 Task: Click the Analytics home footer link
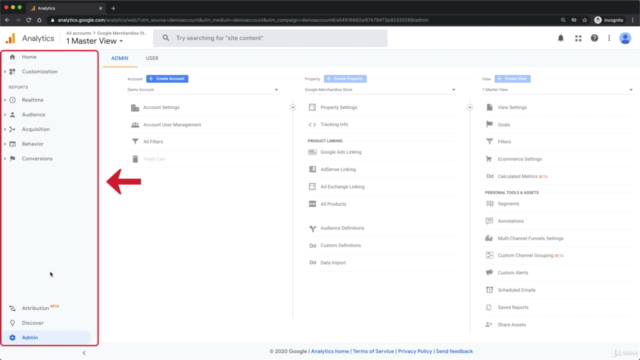point(330,351)
